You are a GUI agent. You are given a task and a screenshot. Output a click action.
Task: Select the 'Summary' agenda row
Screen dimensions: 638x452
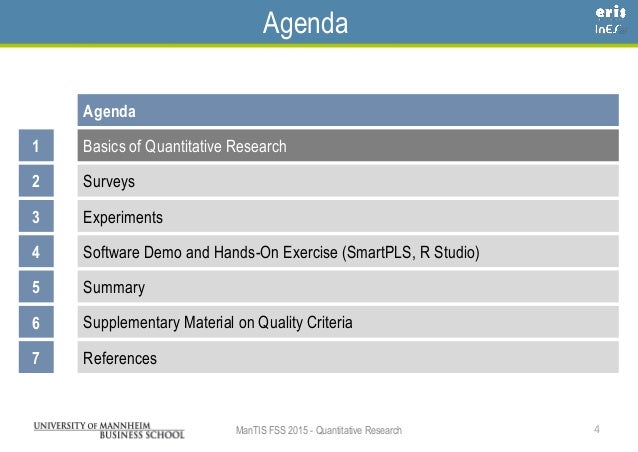[x=348, y=287]
